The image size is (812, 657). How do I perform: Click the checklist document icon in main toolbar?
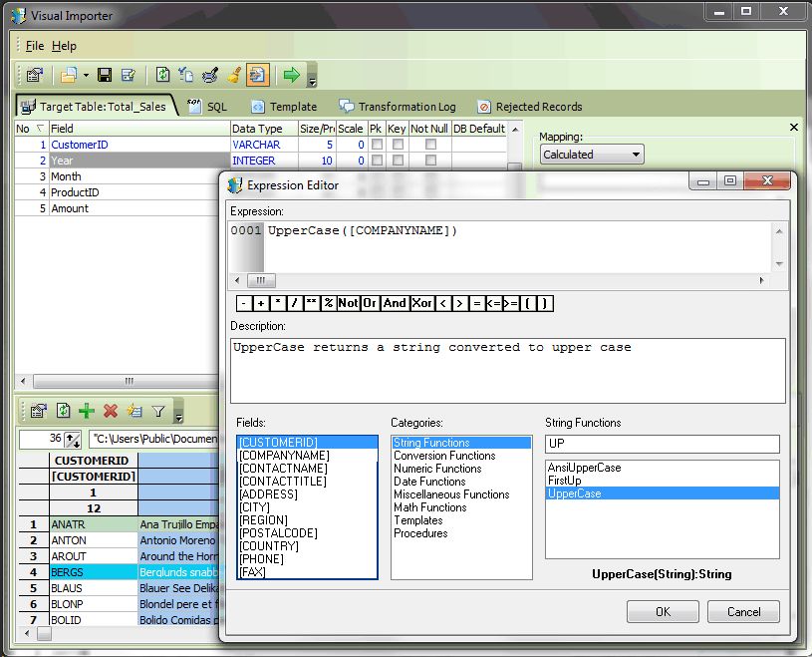click(186, 75)
